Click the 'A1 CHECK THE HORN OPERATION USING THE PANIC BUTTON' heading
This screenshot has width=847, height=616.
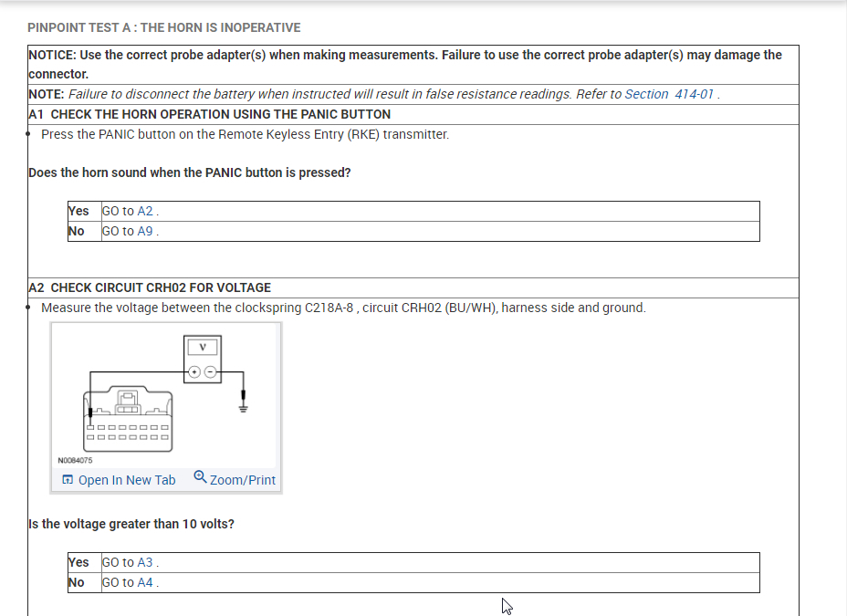click(x=210, y=114)
